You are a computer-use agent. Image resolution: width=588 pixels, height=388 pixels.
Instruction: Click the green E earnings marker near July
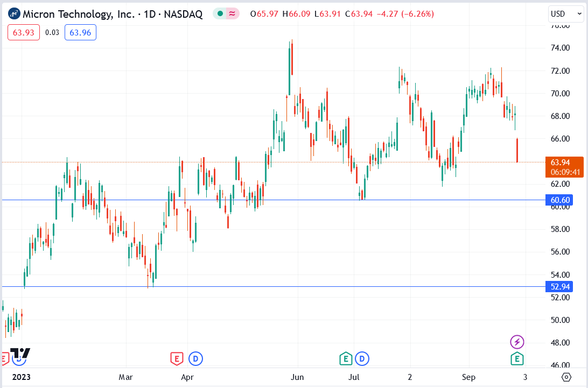pos(346,359)
